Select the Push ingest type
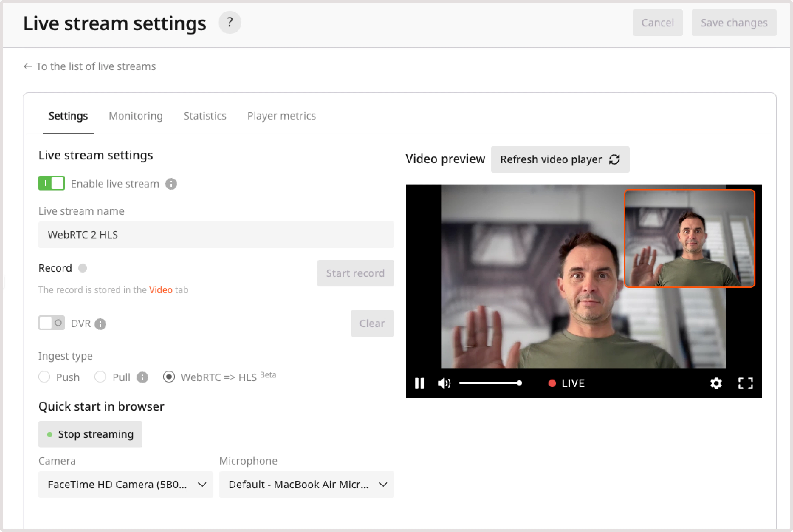Screen dimensions: 793x532 click(x=44, y=377)
